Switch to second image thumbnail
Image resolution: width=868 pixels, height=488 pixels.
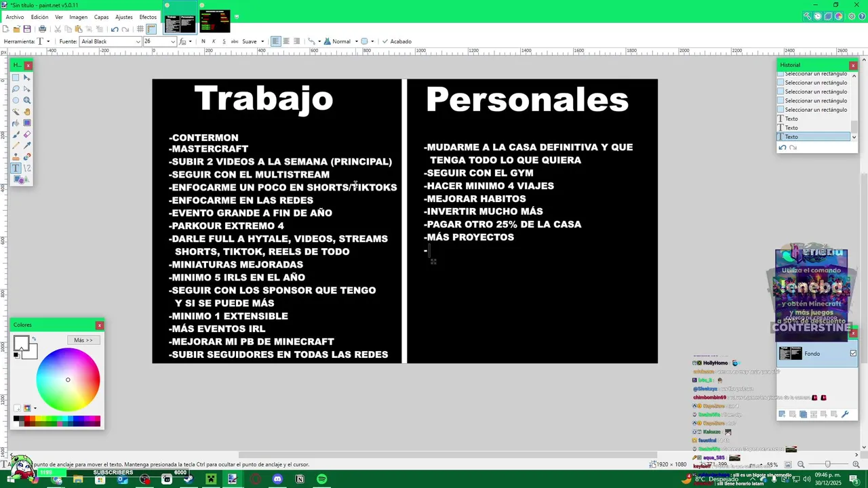tap(214, 22)
